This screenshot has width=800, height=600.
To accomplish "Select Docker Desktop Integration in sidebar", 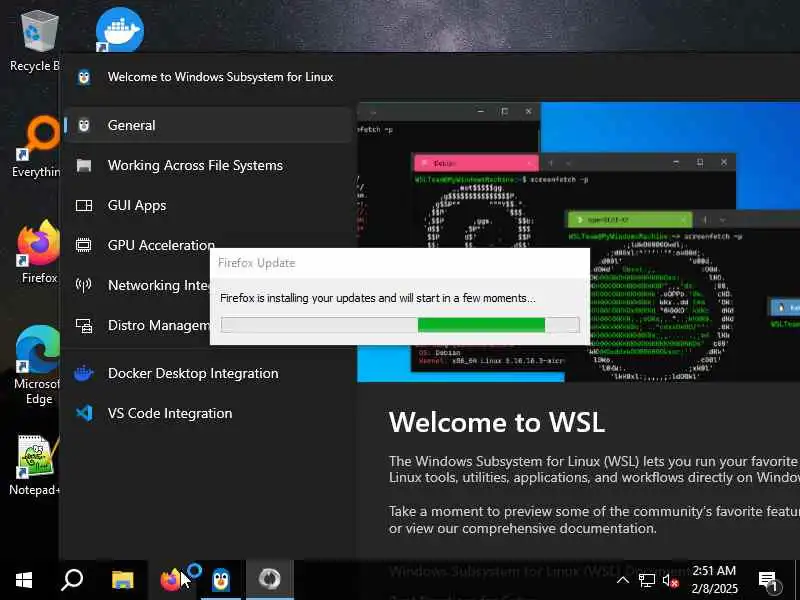I will (209, 373).
